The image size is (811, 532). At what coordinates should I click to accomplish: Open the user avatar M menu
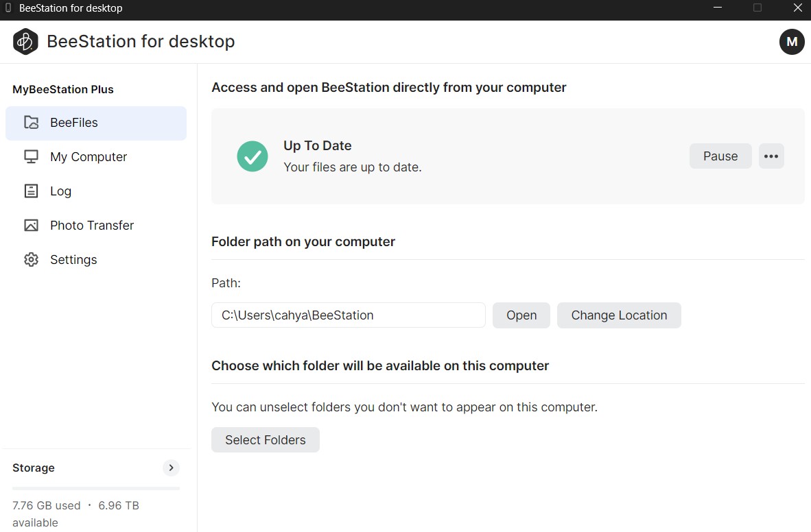click(791, 41)
